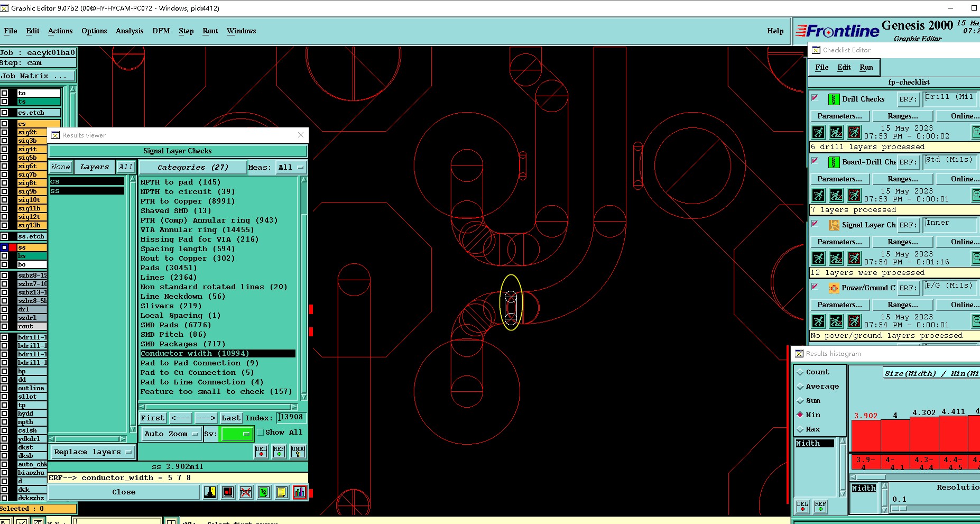Select Count radio button in histogram
Viewport: 980px width, 524px height.
click(x=800, y=372)
